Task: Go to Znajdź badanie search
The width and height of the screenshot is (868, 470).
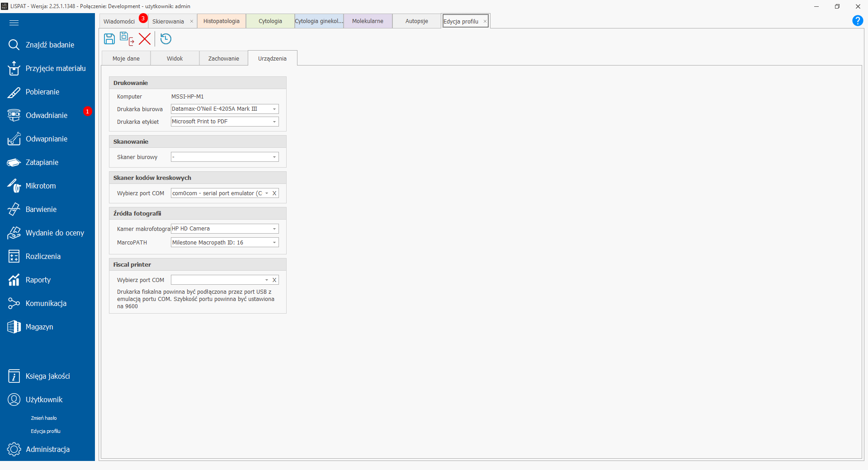Action: pos(50,45)
